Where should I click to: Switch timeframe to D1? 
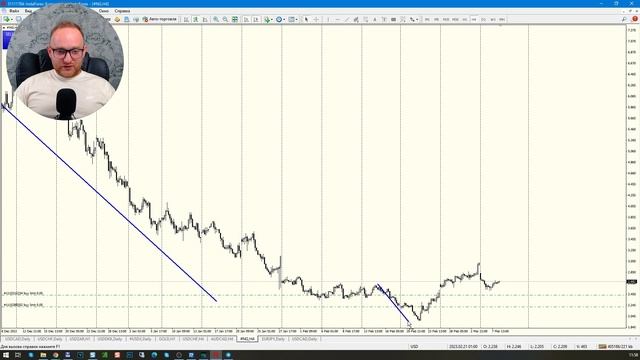(483, 19)
